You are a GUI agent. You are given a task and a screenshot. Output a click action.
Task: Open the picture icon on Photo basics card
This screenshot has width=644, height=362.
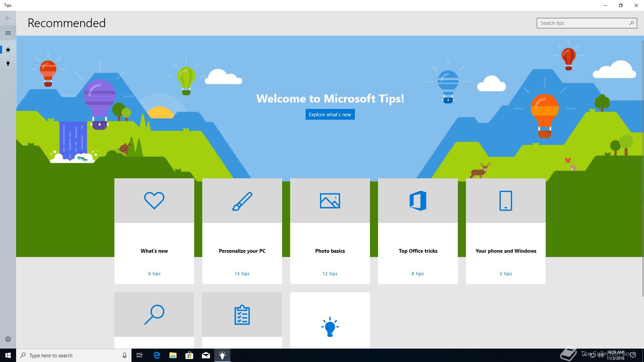pos(330,201)
